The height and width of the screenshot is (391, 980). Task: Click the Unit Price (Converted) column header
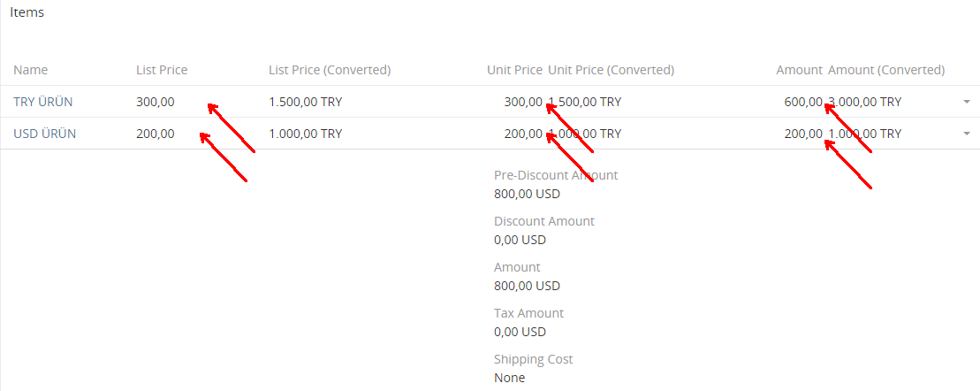tap(611, 70)
